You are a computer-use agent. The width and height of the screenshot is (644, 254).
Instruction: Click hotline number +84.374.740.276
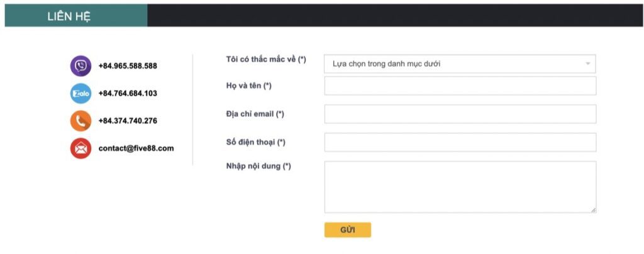(x=128, y=121)
